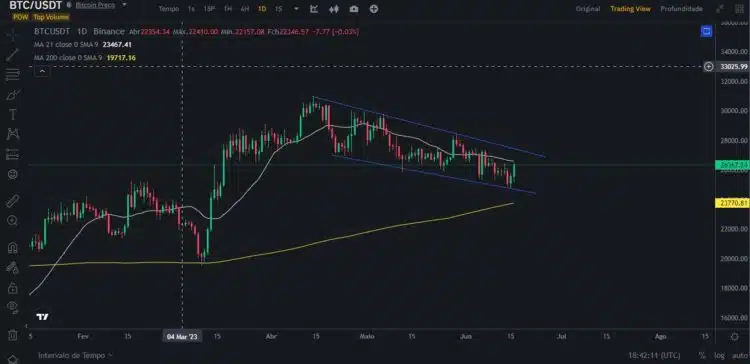The image size is (750, 364).
Task: Click the MA 200 value 19717.16
Action: tap(121, 57)
